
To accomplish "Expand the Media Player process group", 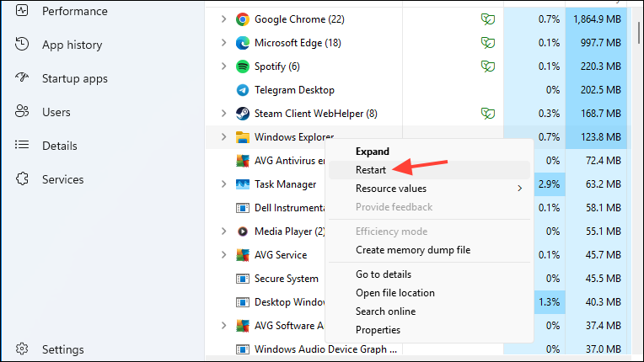I will tap(223, 232).
